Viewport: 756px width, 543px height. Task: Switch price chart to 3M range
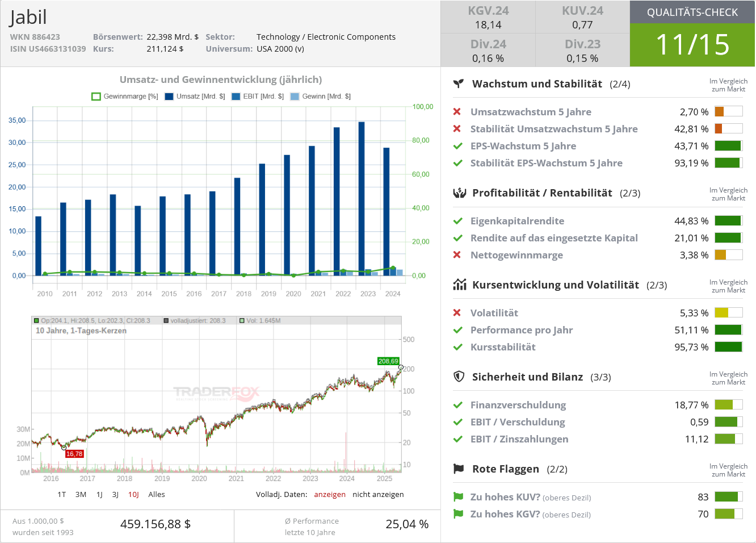click(x=81, y=495)
